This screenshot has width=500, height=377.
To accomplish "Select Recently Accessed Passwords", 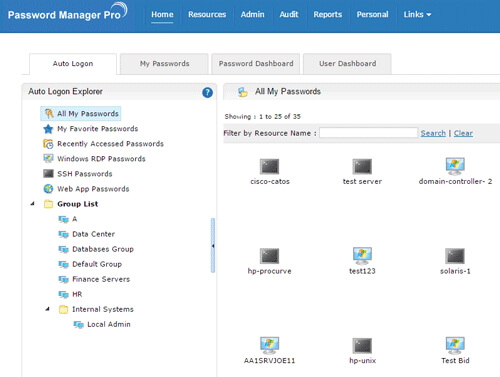I will [x=110, y=144].
